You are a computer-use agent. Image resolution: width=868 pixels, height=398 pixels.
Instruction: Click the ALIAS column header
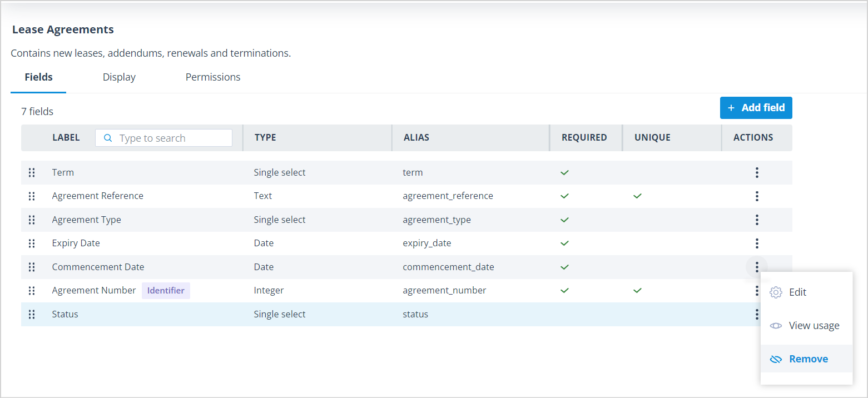pos(416,137)
